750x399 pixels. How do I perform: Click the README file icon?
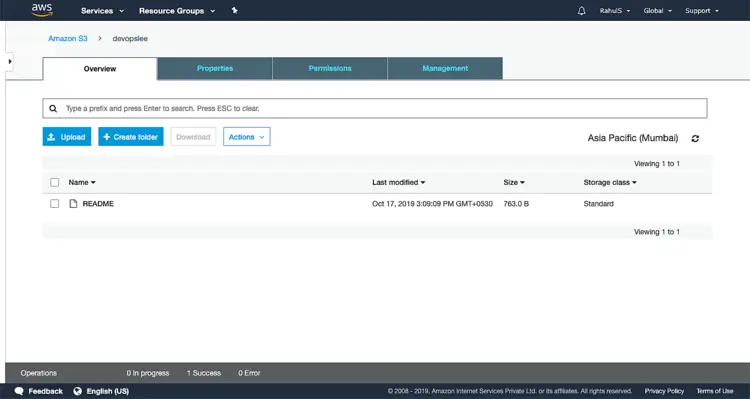point(73,204)
